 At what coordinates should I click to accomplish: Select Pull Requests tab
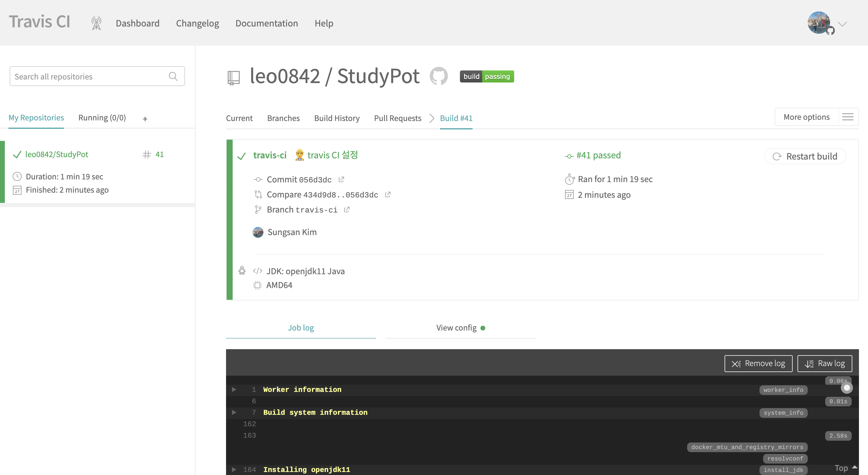[x=398, y=118]
